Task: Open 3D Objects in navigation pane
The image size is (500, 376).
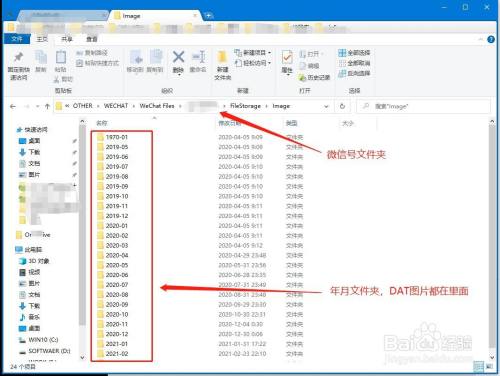Action: [x=34, y=261]
